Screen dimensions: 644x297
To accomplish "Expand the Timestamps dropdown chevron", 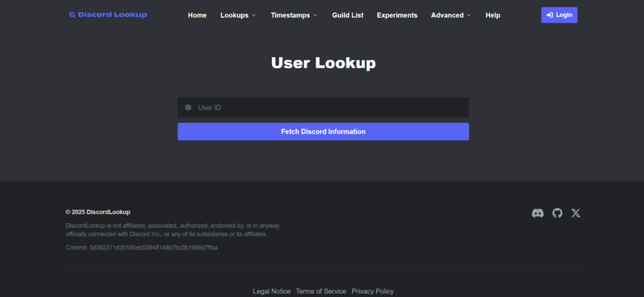I will pos(315,15).
